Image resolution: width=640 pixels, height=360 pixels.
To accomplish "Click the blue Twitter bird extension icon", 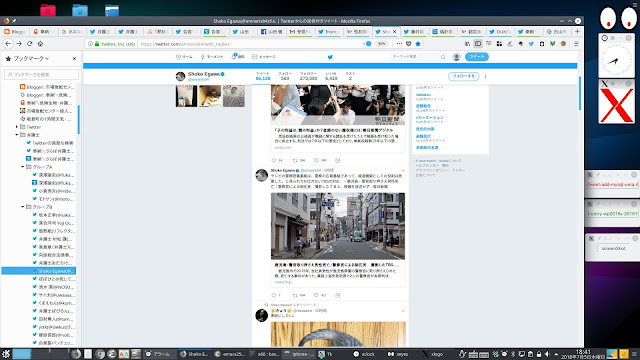I will (531, 44).
